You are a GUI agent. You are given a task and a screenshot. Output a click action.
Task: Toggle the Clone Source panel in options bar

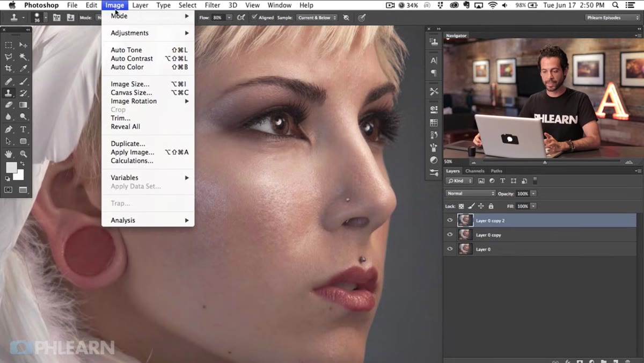click(x=70, y=18)
